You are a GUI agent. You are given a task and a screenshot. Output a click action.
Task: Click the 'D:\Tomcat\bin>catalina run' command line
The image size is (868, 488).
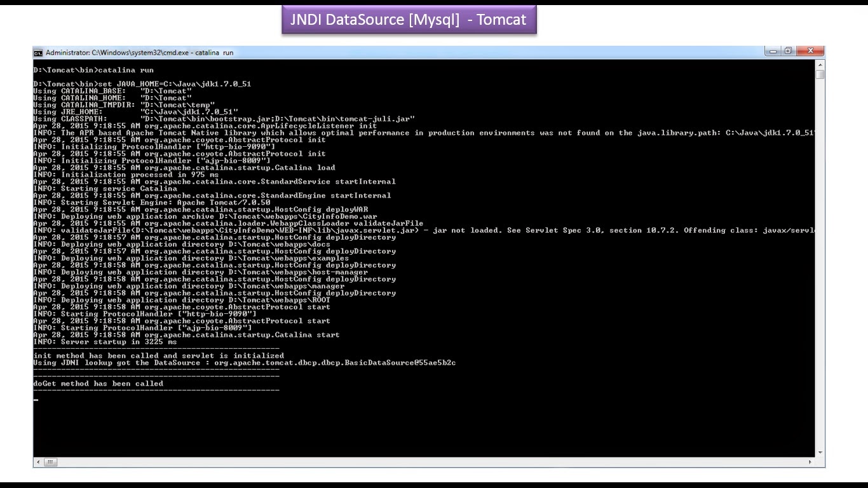(93, 70)
